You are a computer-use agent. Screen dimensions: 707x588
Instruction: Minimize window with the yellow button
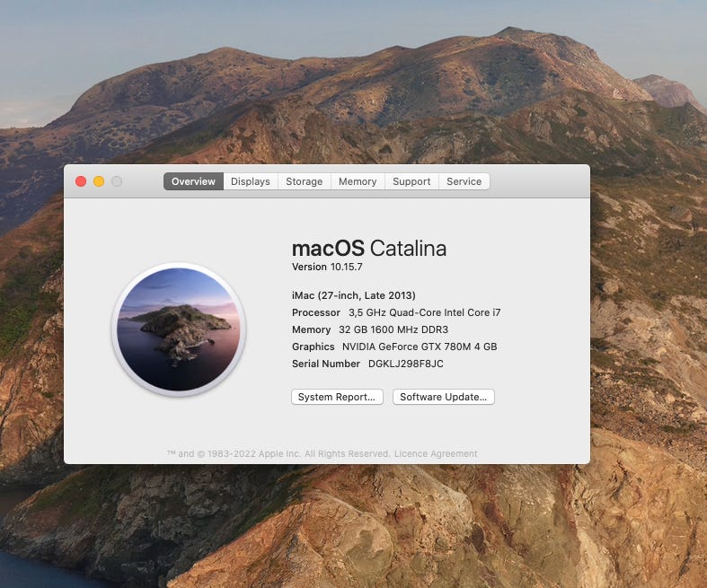(99, 181)
